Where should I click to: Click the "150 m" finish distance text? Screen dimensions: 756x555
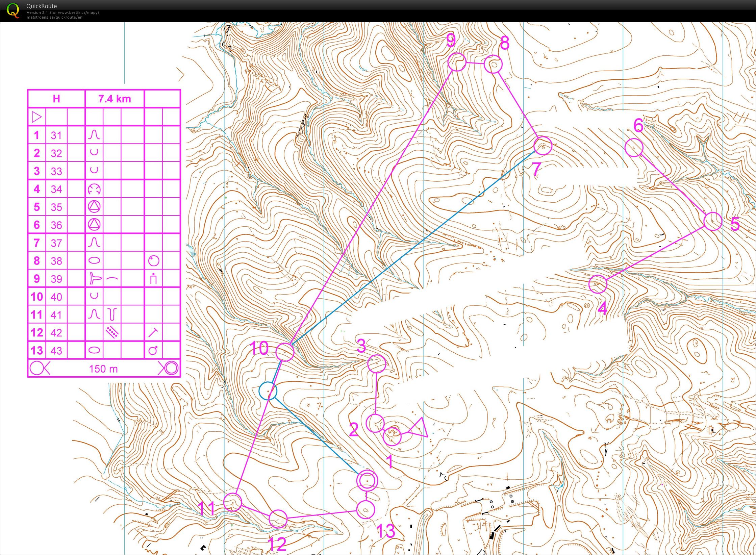click(103, 369)
